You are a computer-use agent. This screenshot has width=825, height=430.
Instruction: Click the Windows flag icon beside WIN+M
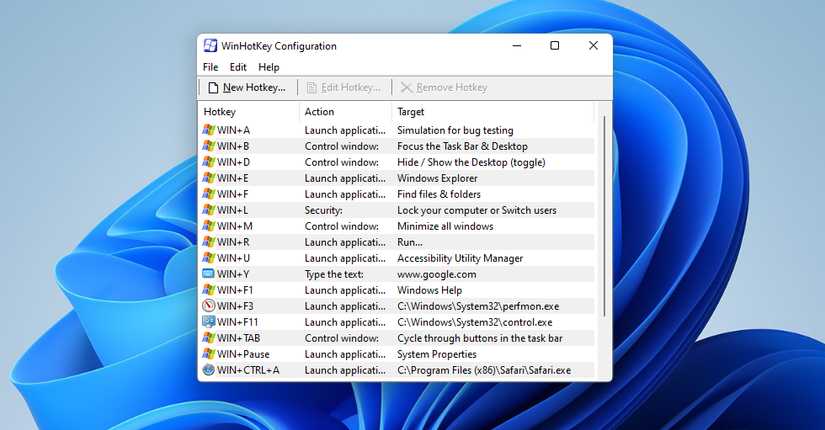[x=208, y=226]
